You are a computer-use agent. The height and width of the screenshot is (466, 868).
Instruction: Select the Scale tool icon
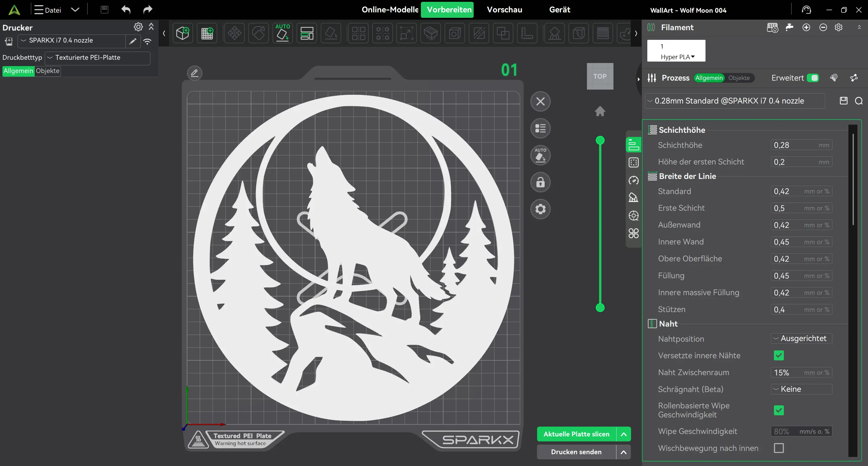407,33
